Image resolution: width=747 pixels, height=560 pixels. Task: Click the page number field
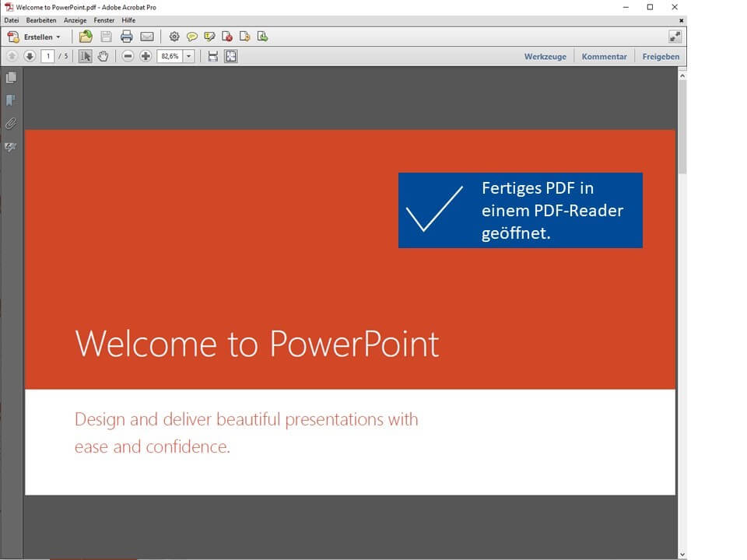click(x=47, y=56)
